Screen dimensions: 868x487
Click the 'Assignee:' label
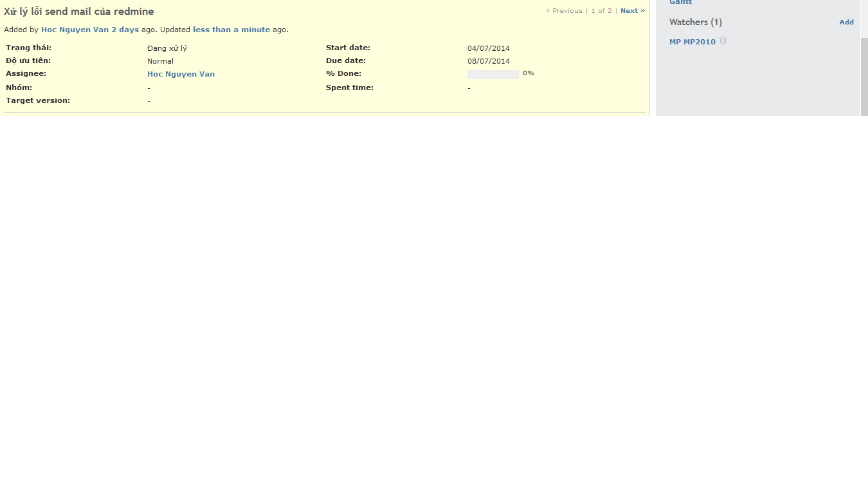coord(26,73)
